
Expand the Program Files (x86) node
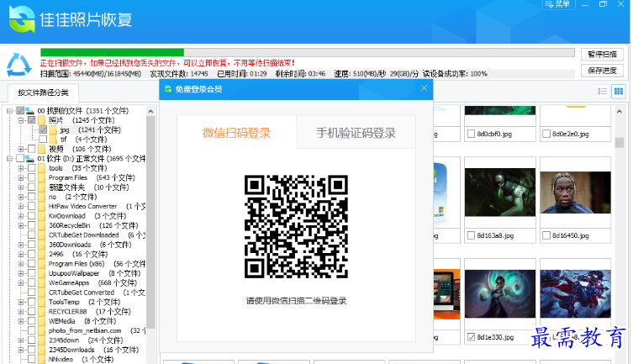point(20,264)
